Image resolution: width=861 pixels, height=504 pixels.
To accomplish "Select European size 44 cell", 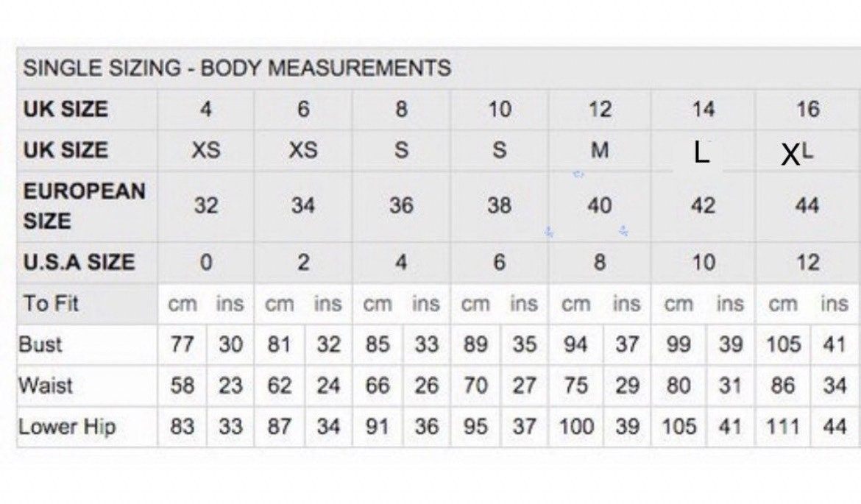I will pyautogui.click(x=807, y=206).
